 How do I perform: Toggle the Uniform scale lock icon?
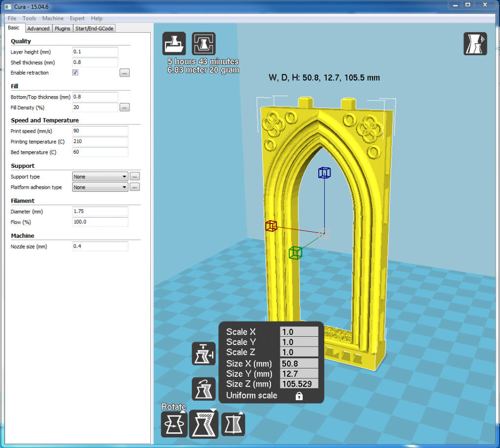299,396
